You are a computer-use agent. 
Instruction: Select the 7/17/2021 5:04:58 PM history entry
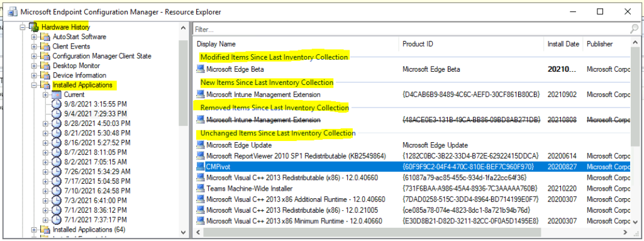(x=97, y=181)
